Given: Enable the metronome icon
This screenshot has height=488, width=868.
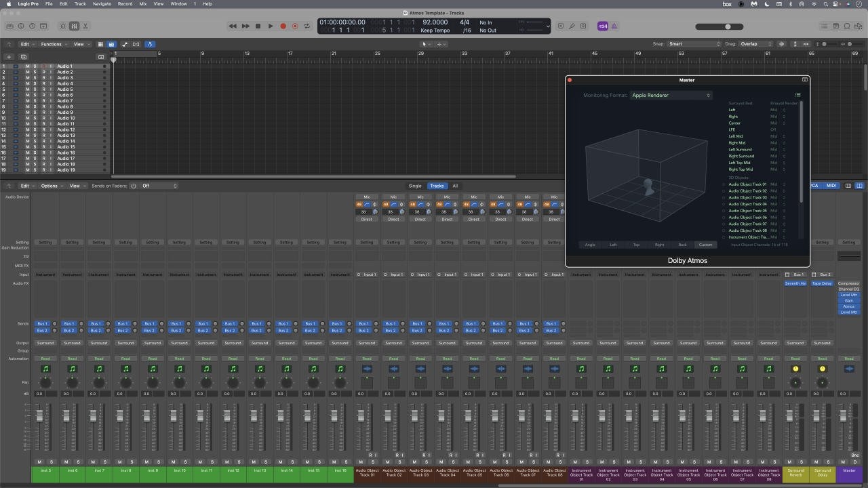Looking at the screenshot, I should pyautogui.click(x=614, y=26).
